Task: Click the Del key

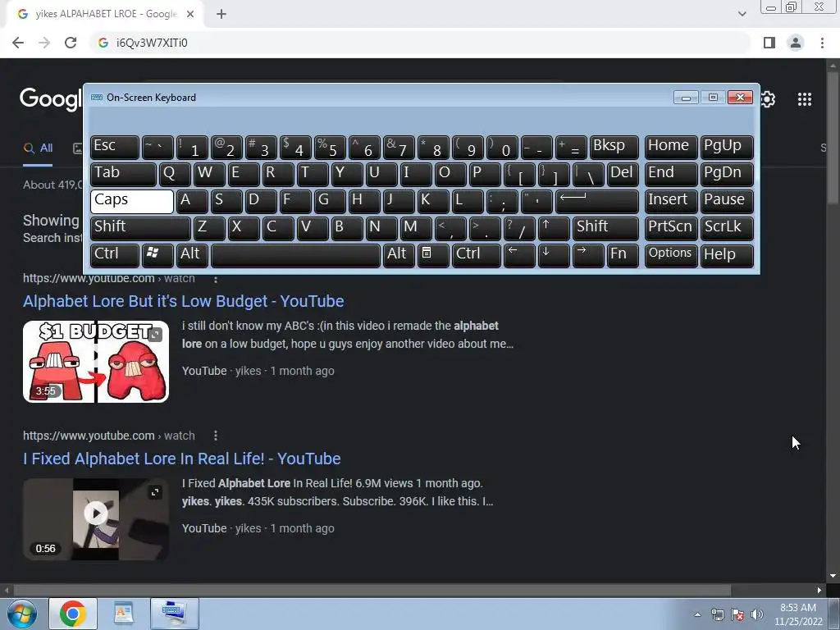Action: 623,174
